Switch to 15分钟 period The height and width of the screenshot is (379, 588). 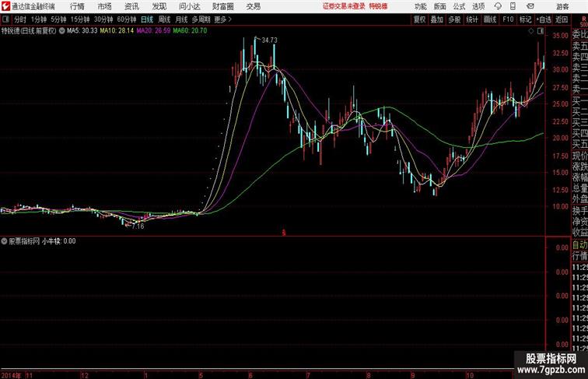[80, 19]
